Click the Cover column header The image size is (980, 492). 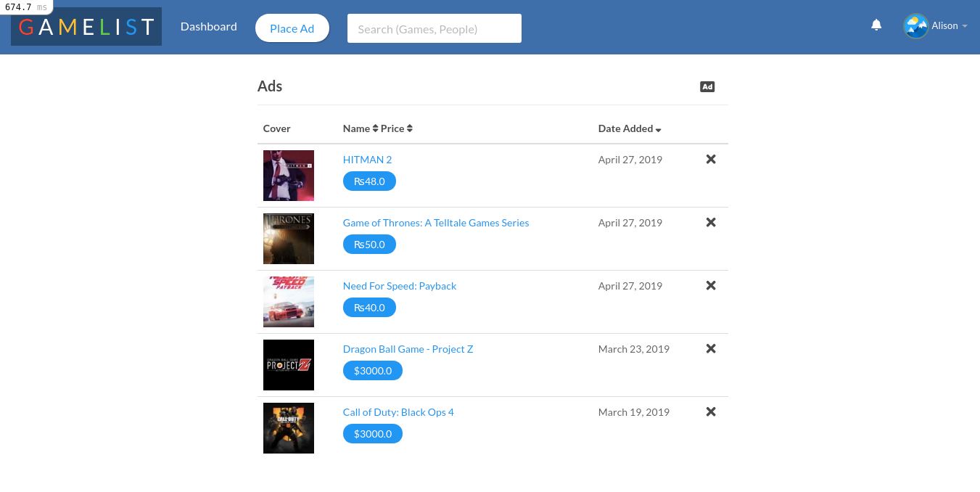point(277,128)
